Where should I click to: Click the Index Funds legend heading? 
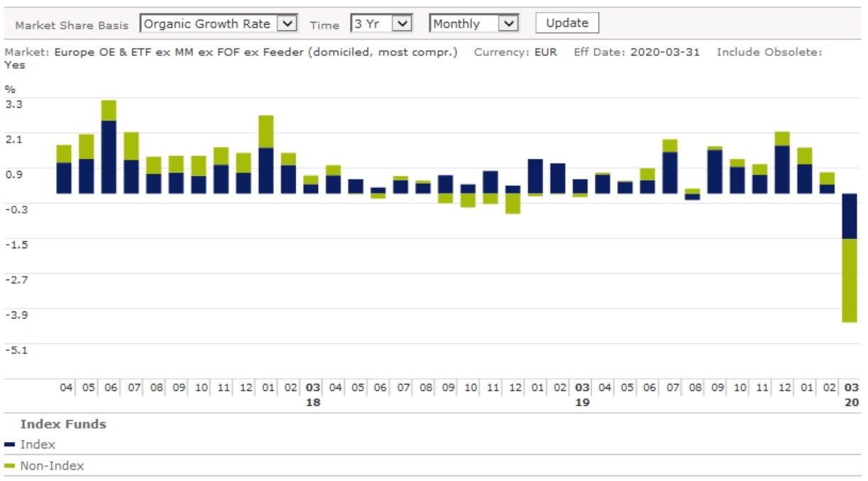click(x=63, y=424)
